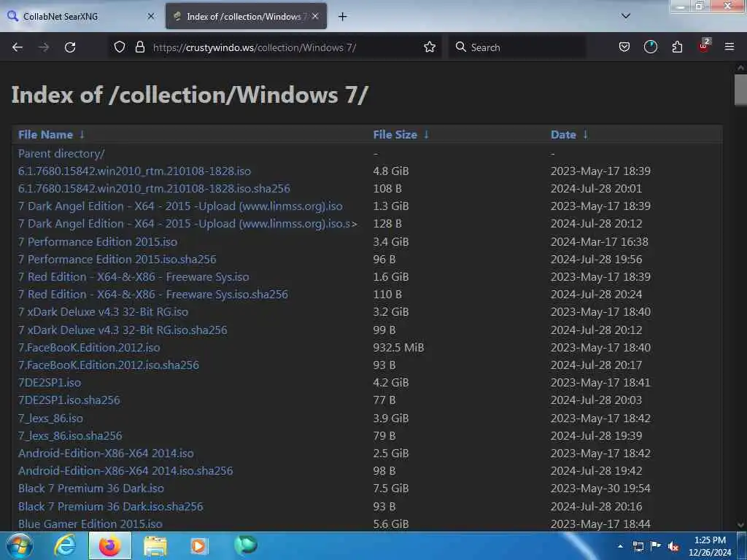Click the muted volume speaker icon

click(673, 546)
